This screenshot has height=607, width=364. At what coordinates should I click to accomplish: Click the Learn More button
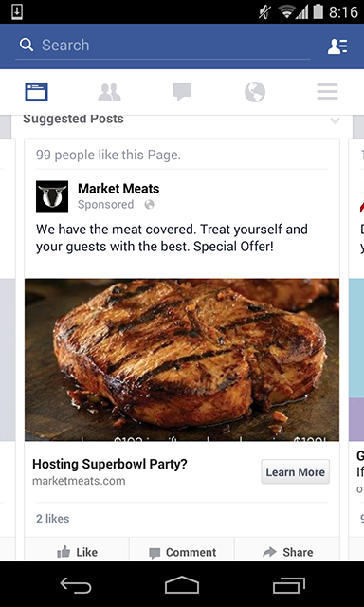point(296,472)
